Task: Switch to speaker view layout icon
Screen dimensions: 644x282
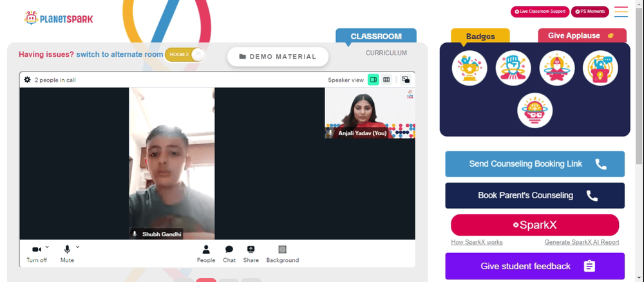Action: click(x=373, y=80)
